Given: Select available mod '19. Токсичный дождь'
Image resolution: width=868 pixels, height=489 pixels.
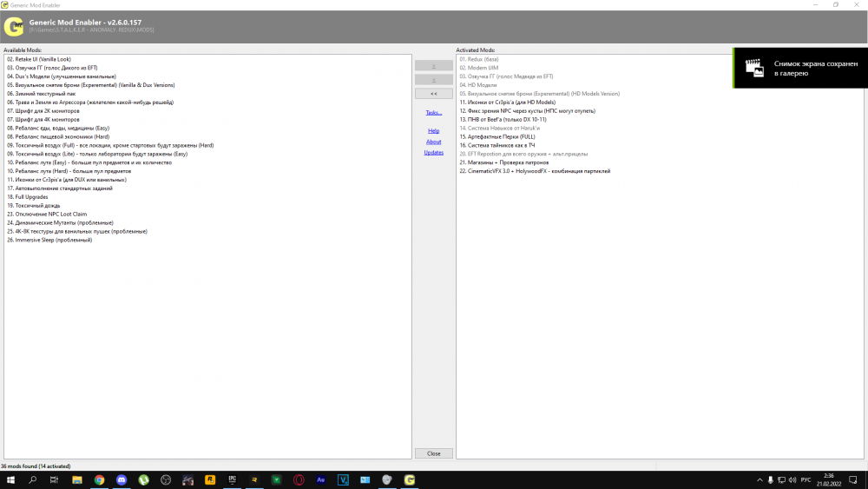Looking at the screenshot, I should pos(33,206).
